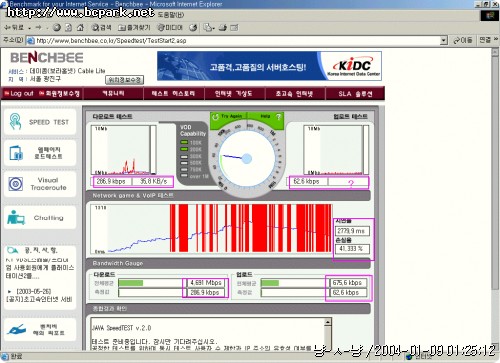This screenshot has width=500, height=363.
Task: Click the upload test graph
Action: coord(336,150)
